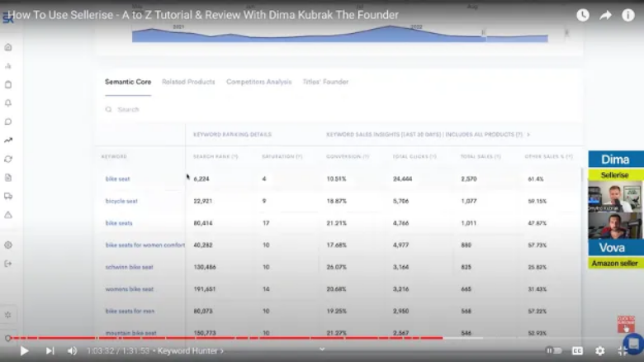Open the warning triangle icon in the sidebar

(8, 215)
